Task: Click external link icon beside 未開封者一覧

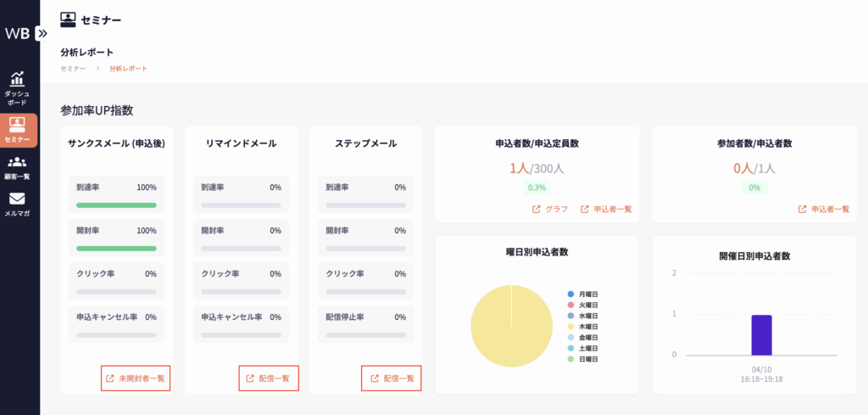Action: pos(109,379)
